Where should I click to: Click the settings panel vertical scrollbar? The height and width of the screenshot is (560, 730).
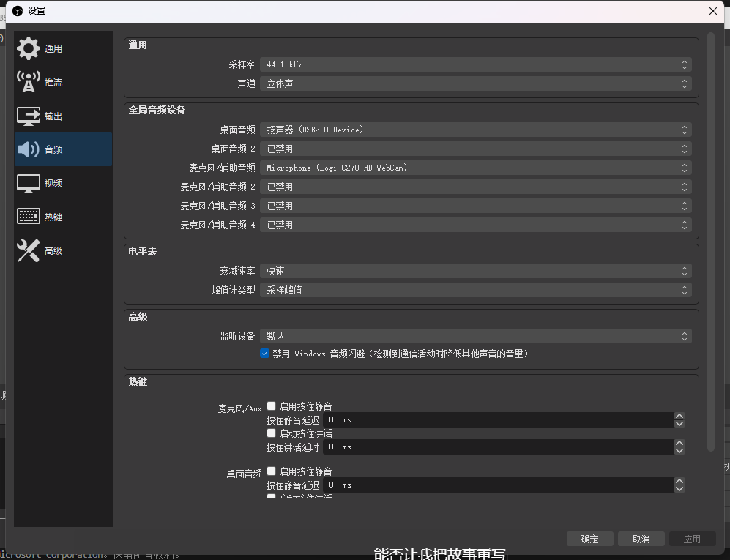710,242
